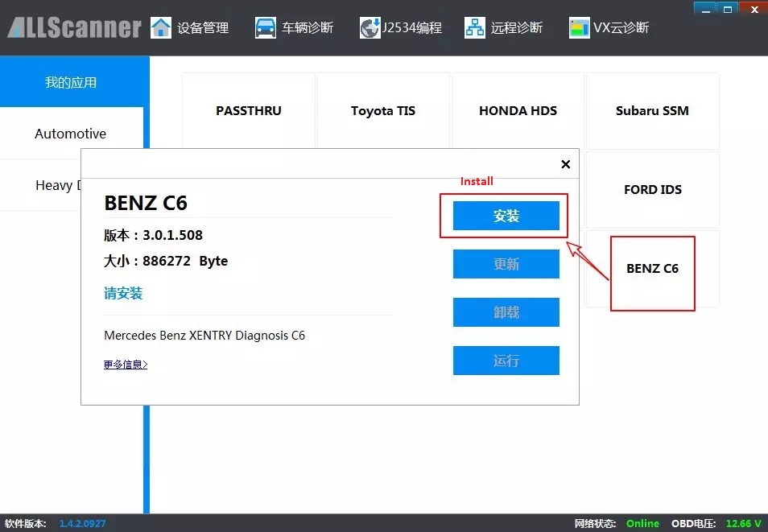
Task: Close the BENZ C6 dialog
Action: click(565, 164)
